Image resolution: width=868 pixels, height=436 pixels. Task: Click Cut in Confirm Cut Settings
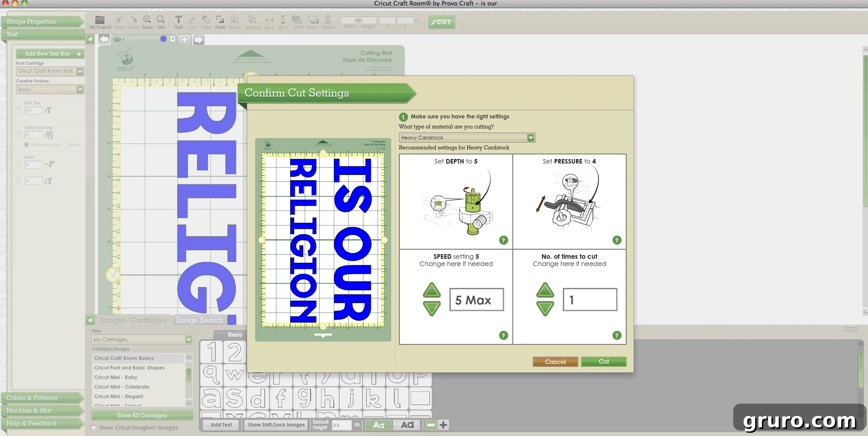point(604,362)
